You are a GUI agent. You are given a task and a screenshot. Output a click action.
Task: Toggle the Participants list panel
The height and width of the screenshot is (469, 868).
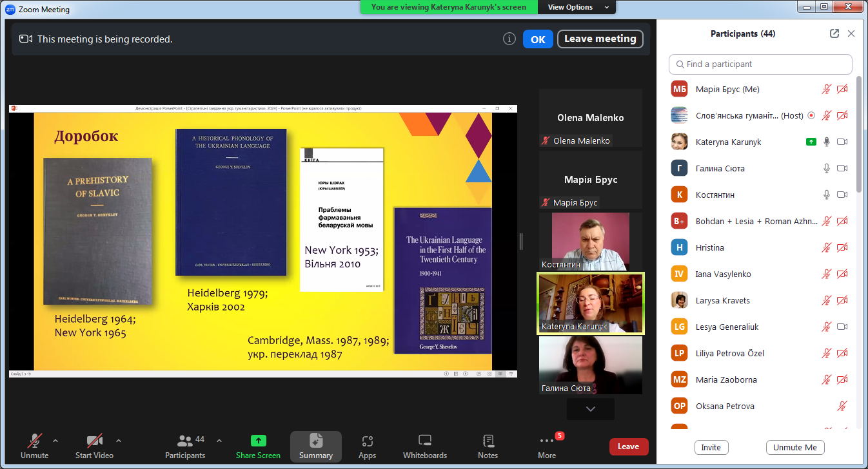click(x=185, y=446)
